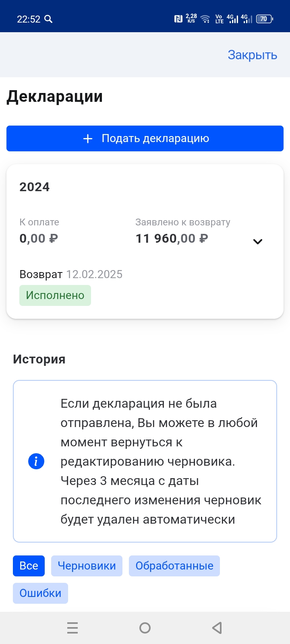Tap the search icon in status bar

pyautogui.click(x=48, y=19)
